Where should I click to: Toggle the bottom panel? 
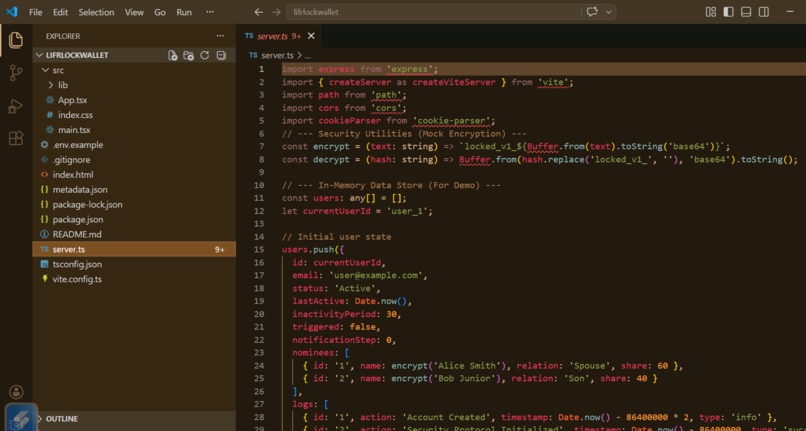pos(746,12)
